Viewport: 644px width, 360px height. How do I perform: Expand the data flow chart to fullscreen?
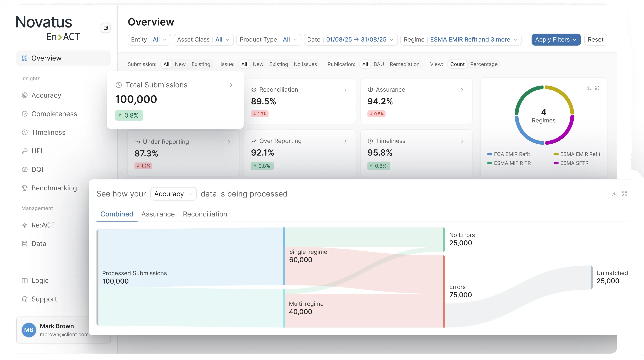(624, 194)
